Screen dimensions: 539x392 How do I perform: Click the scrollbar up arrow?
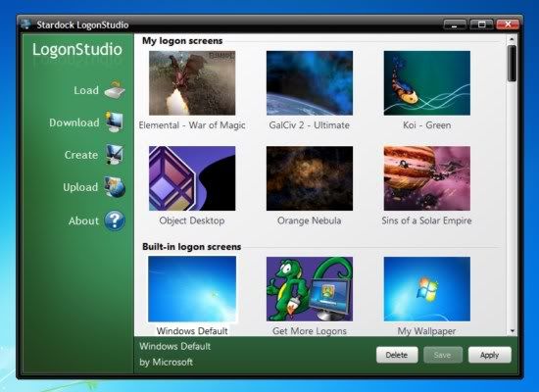coord(512,39)
